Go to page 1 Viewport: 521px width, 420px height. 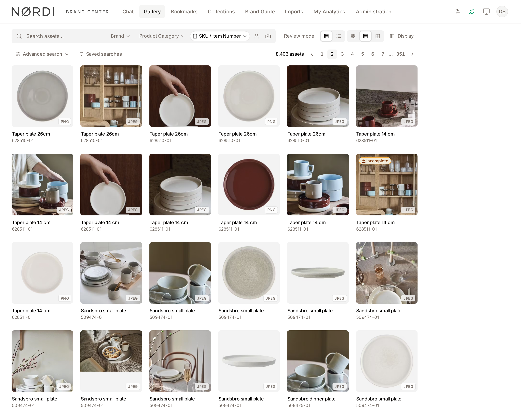322,54
